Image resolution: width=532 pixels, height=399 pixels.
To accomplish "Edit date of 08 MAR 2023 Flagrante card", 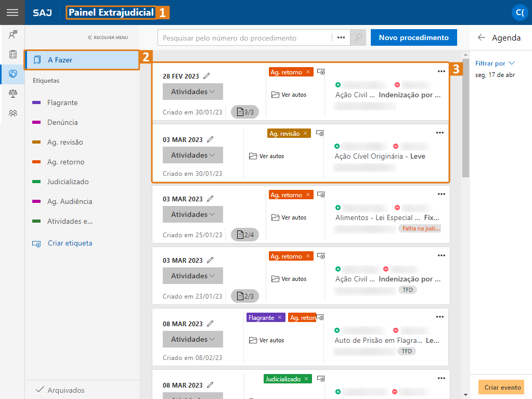I will coord(211,324).
